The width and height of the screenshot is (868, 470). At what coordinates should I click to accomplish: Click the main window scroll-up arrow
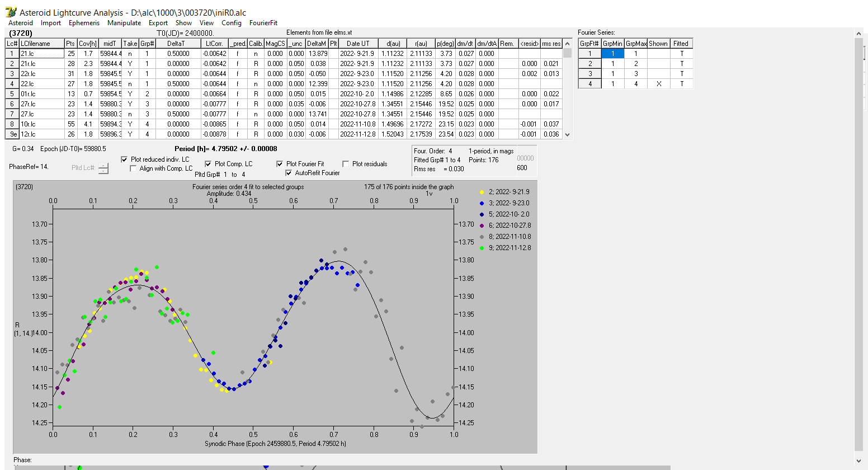(859, 34)
